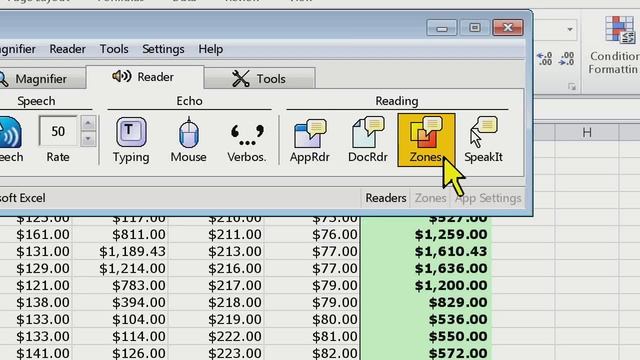This screenshot has height=360, width=640.
Task: Select the cell containing $783.00
Action: [x=121, y=285]
